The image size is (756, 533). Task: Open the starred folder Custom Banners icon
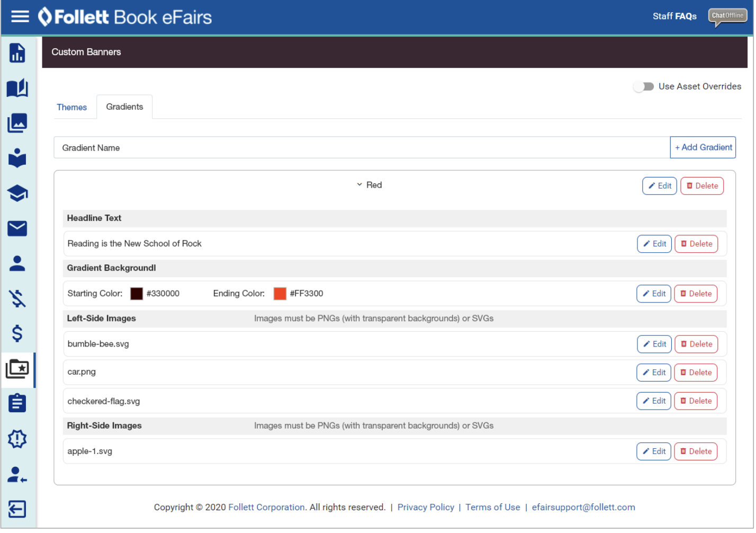tap(17, 369)
